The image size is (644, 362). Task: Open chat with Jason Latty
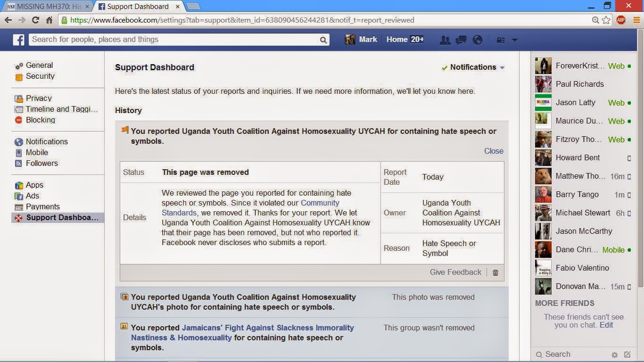[584, 103]
